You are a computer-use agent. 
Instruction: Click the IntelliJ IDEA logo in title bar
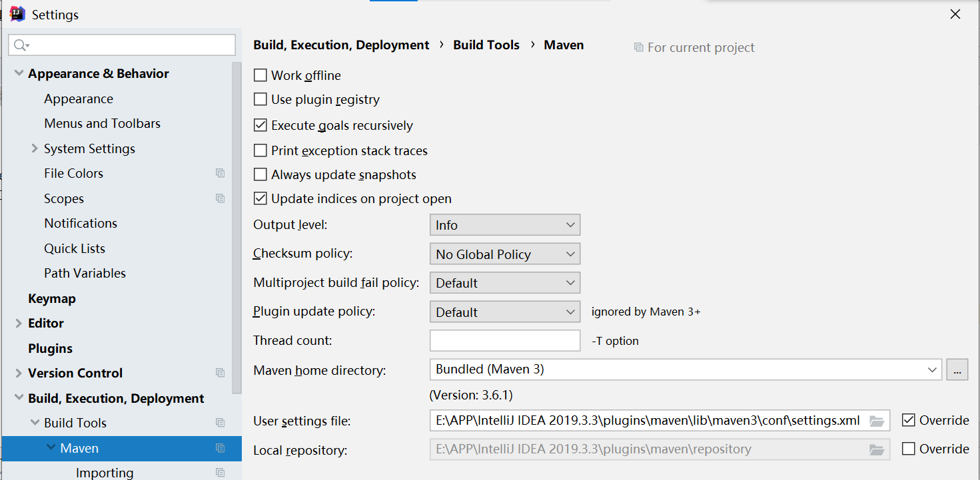pyautogui.click(x=17, y=14)
